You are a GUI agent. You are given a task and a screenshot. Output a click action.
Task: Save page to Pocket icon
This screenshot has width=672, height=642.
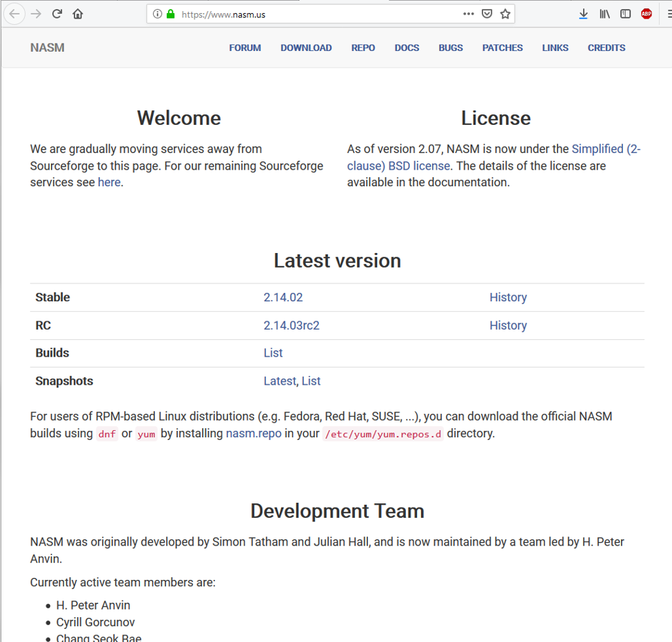487,14
